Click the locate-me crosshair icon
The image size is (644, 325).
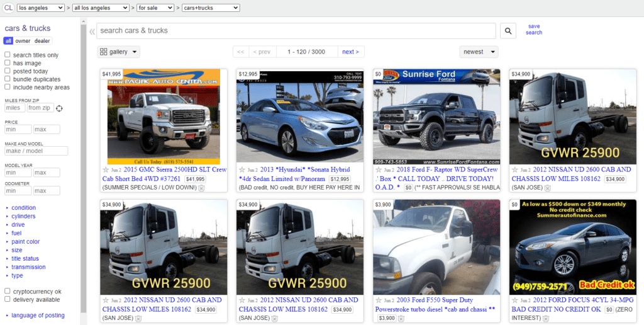coord(59,108)
